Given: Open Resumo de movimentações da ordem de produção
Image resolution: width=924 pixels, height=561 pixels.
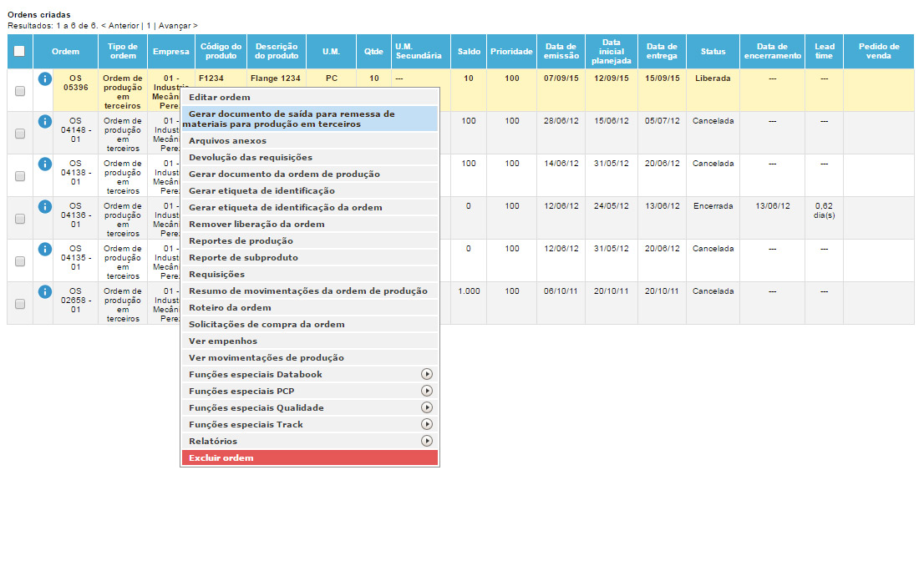Looking at the screenshot, I should 310,291.
